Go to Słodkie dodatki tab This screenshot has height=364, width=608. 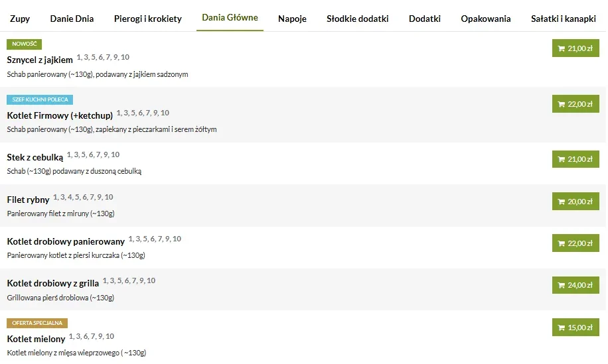357,19
